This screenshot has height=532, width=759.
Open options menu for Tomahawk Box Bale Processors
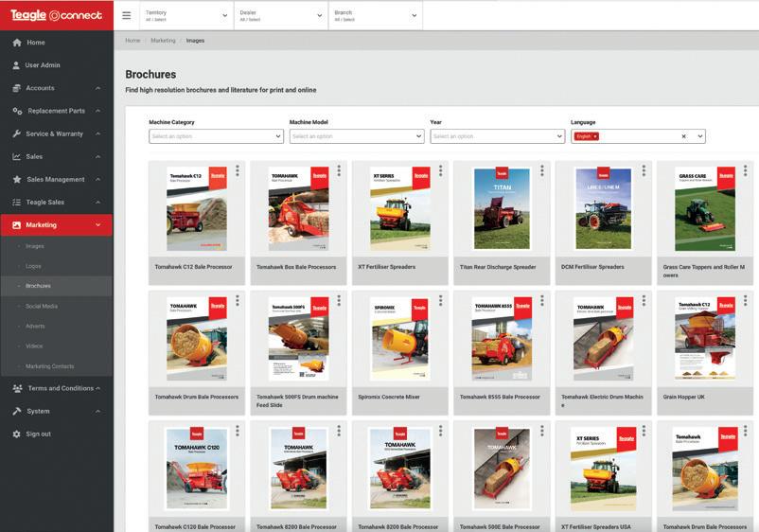pos(339,170)
